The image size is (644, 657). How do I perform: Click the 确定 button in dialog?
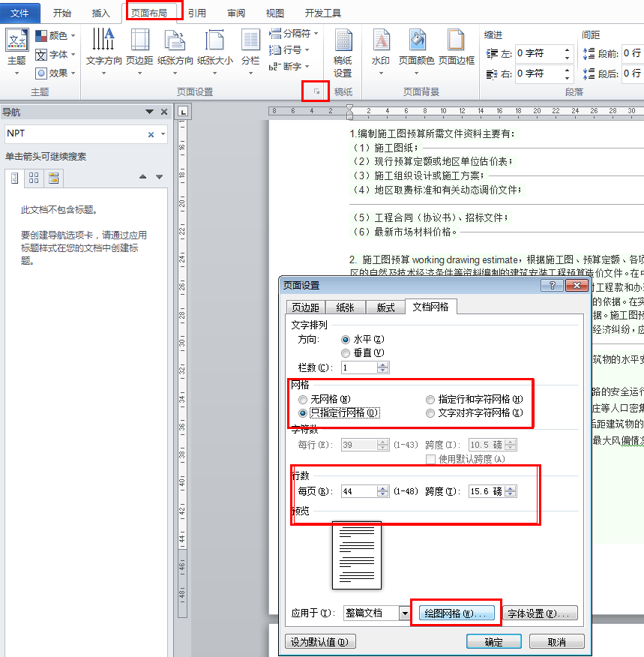pos(493,642)
